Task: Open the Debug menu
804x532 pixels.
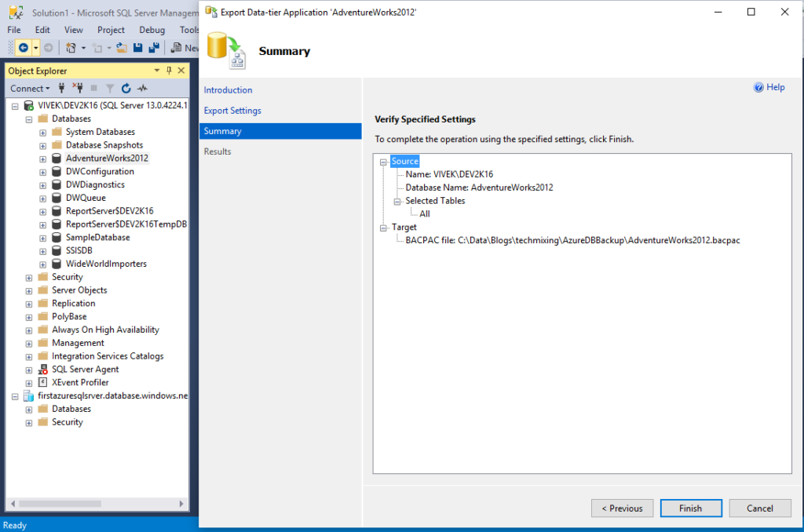Action: coord(152,29)
